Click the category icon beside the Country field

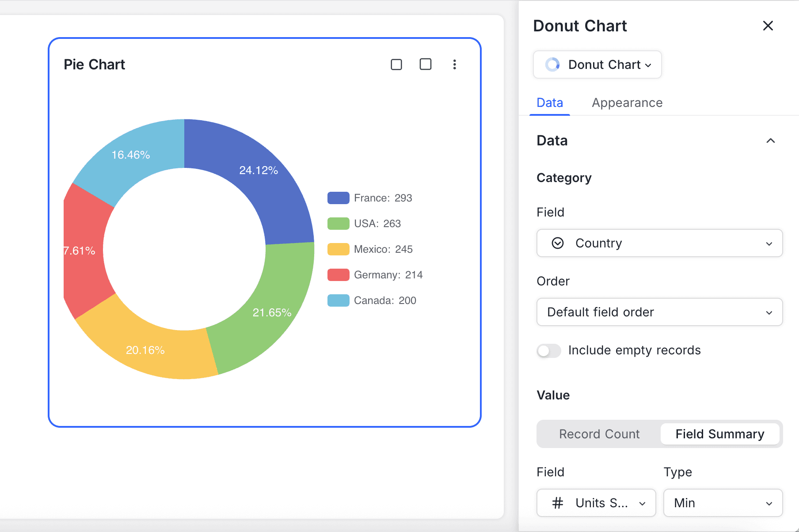point(559,243)
